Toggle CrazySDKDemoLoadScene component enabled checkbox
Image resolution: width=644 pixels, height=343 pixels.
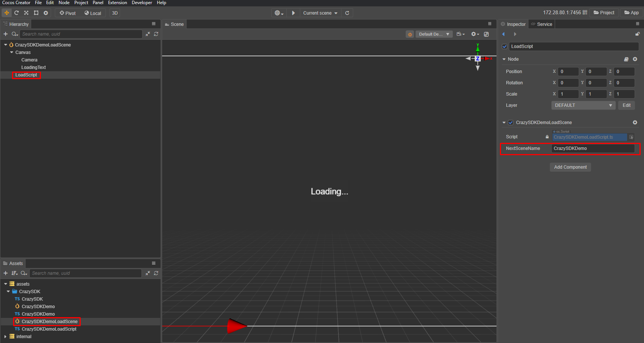[511, 123]
